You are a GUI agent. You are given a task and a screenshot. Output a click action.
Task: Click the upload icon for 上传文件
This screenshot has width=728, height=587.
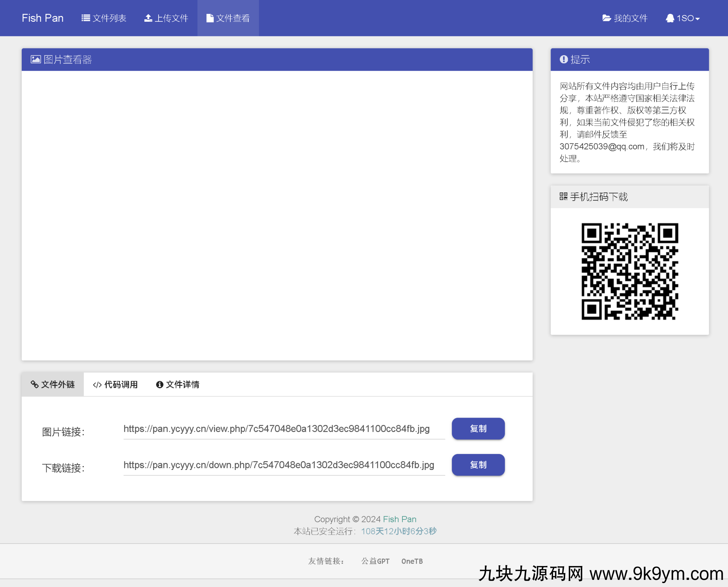148,18
